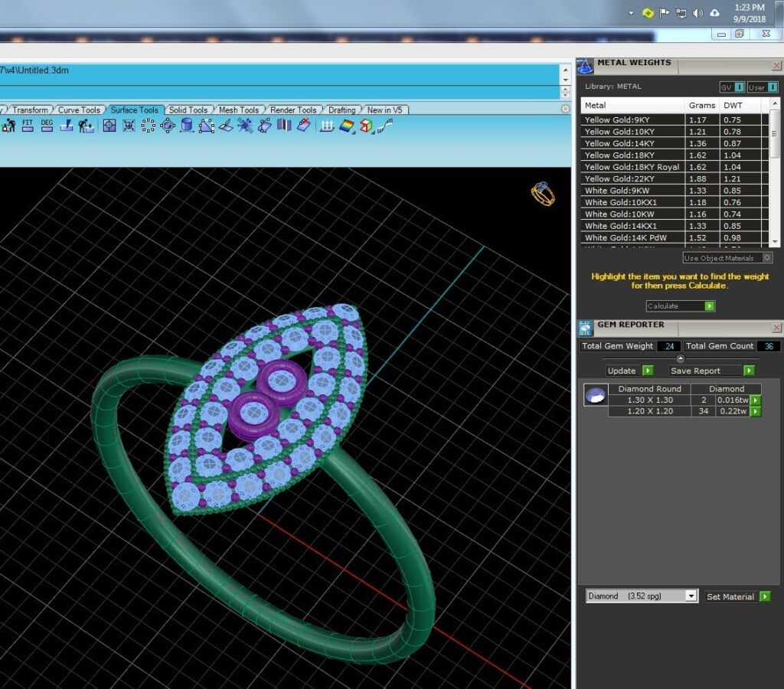
Task: Select the FIT surface tool icon
Action: point(28,126)
